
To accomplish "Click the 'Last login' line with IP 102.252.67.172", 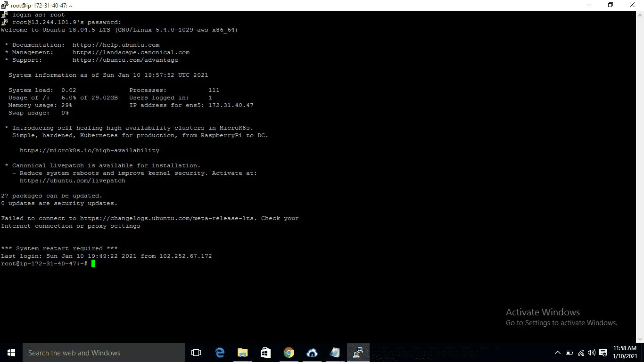I will tap(107, 256).
